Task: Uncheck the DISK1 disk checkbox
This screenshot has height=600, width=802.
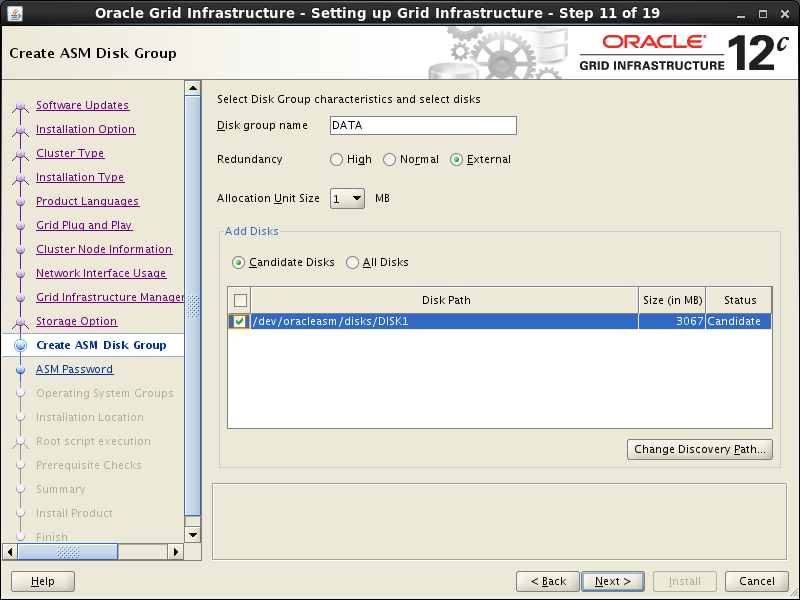Action: (x=239, y=321)
